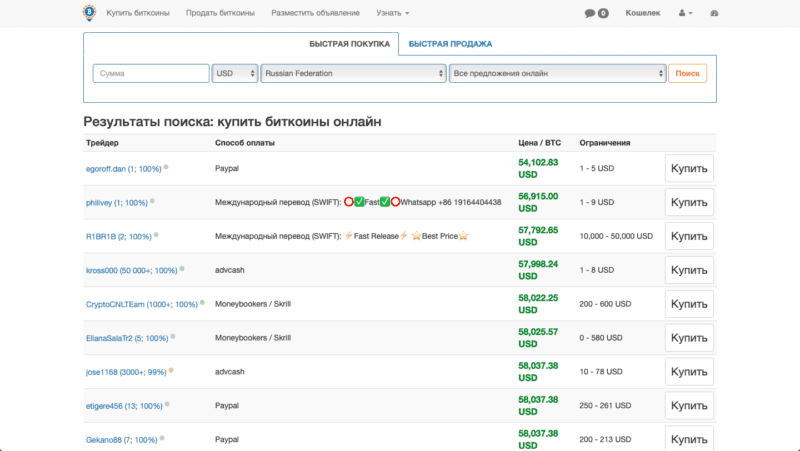Screen dimensions: 800x451
Task: Click the Трейдер column header
Action: tap(102, 143)
